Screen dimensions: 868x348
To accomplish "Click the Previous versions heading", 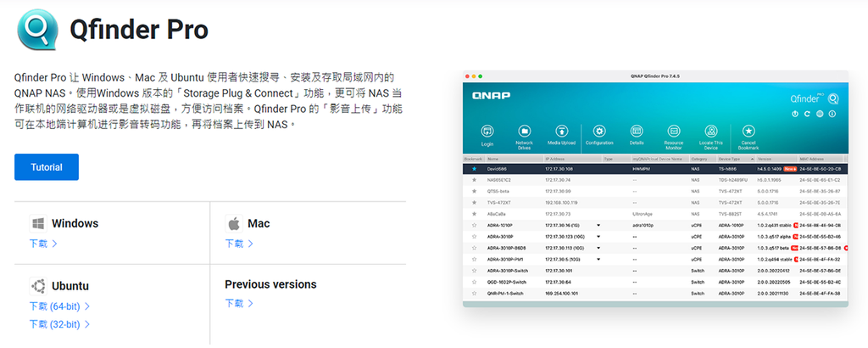I will (x=270, y=284).
